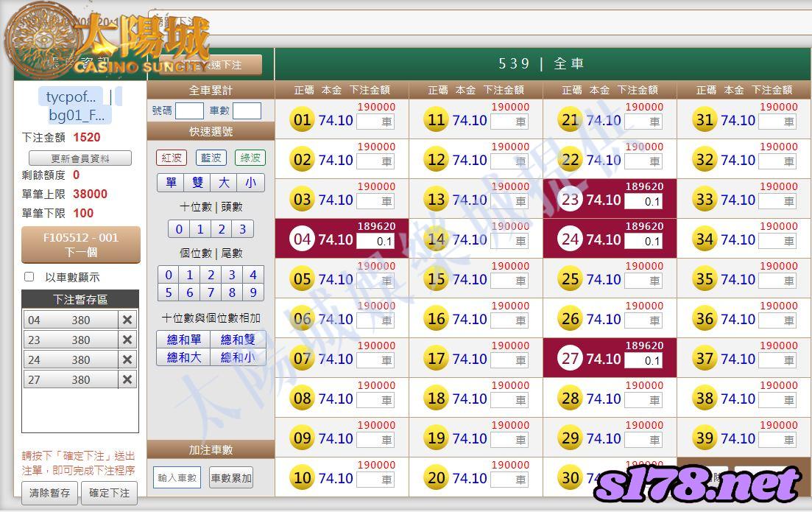Pick ones digit 5 under 個位數

point(169,292)
